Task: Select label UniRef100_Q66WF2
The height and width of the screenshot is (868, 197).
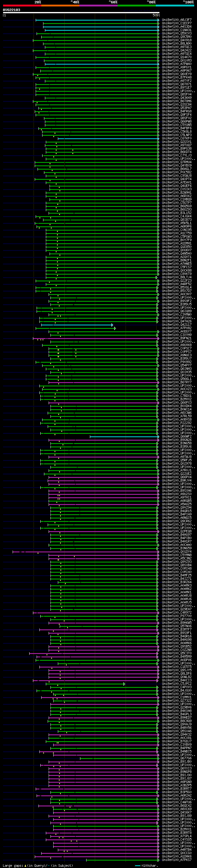Action: pos(177,436)
